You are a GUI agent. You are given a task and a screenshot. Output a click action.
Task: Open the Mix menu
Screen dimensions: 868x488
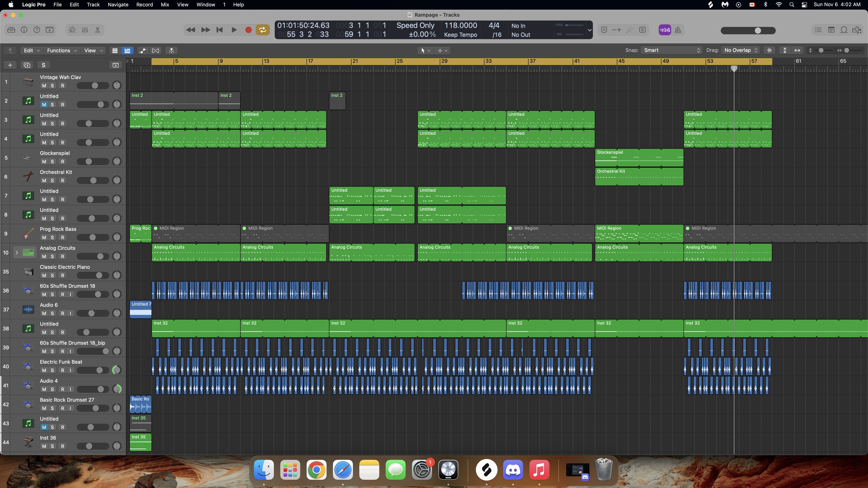pyautogui.click(x=165, y=5)
